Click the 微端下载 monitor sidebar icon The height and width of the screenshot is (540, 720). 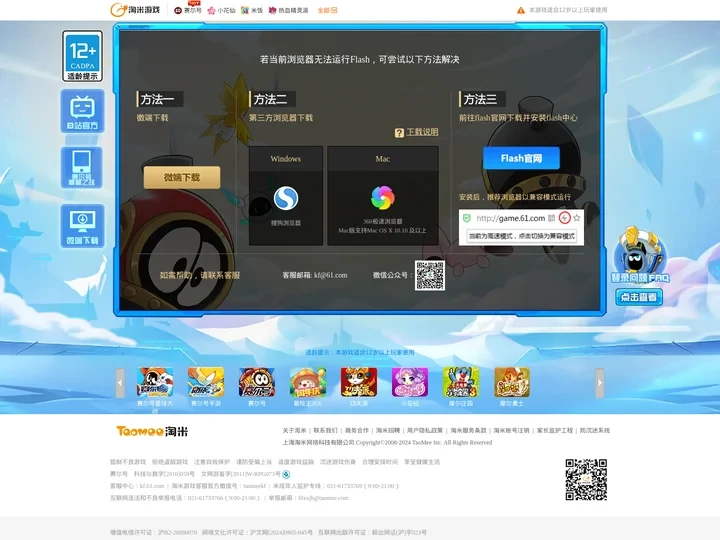point(82,226)
